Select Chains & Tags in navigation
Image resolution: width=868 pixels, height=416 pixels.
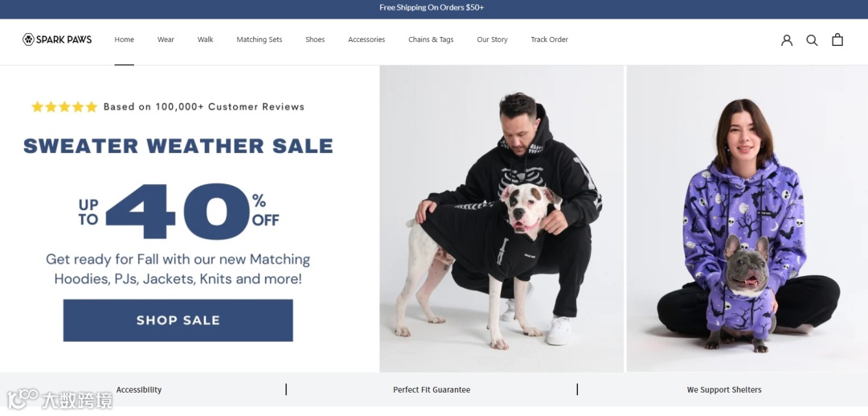click(x=431, y=39)
